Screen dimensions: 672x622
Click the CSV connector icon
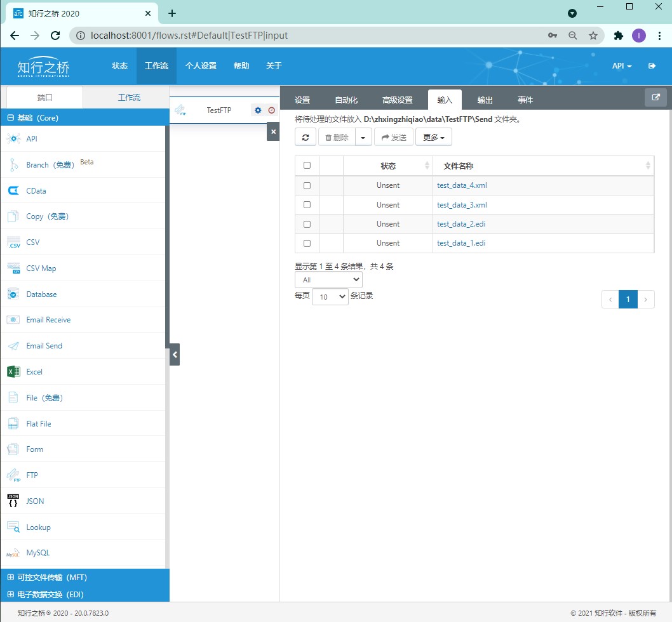coord(13,242)
